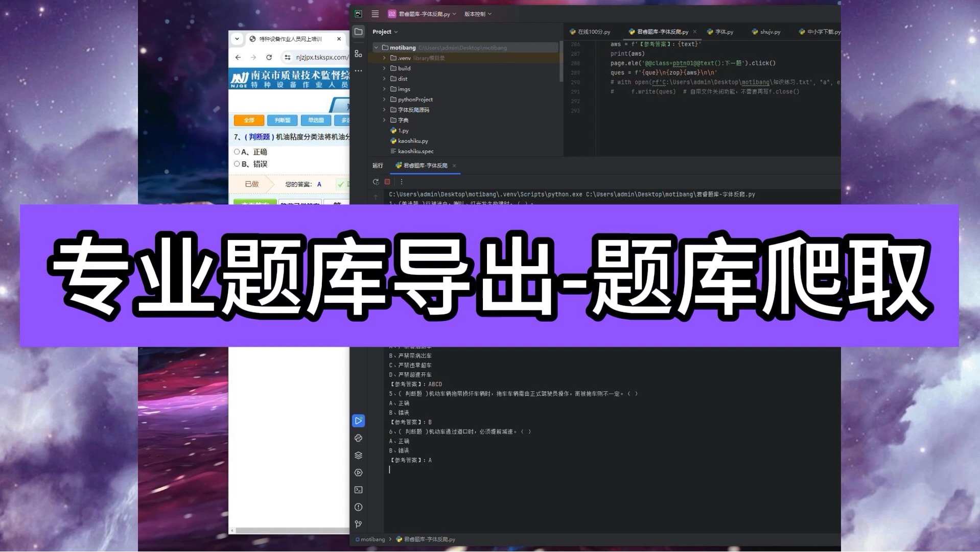Click the 单选题 filter button

click(x=316, y=121)
